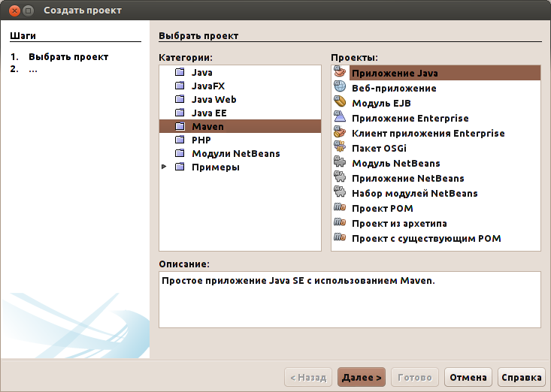Select the Java Web category
Viewport: 551px width, 392px height.
tap(214, 100)
